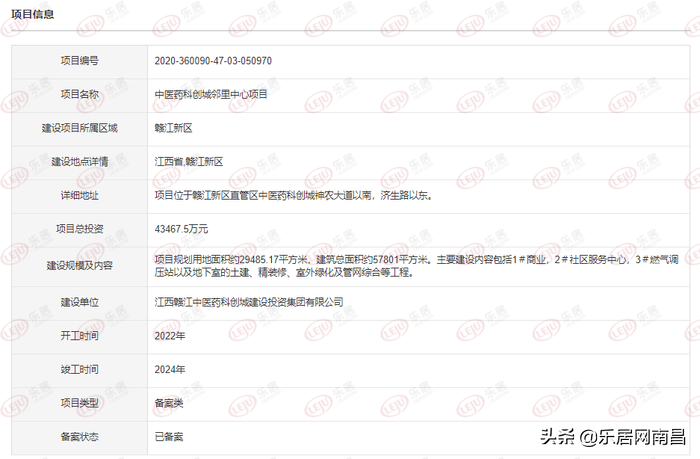
Task: Select the project type value 备案类
Action: (169, 403)
